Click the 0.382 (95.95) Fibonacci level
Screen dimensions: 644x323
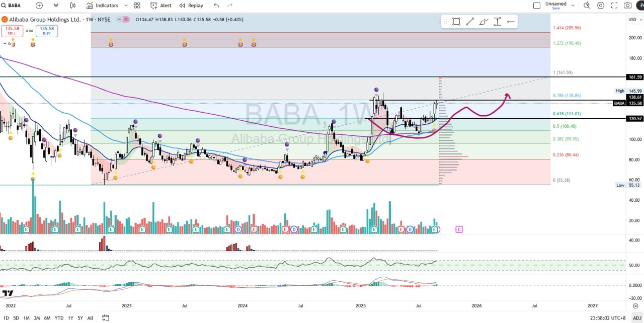click(x=566, y=139)
